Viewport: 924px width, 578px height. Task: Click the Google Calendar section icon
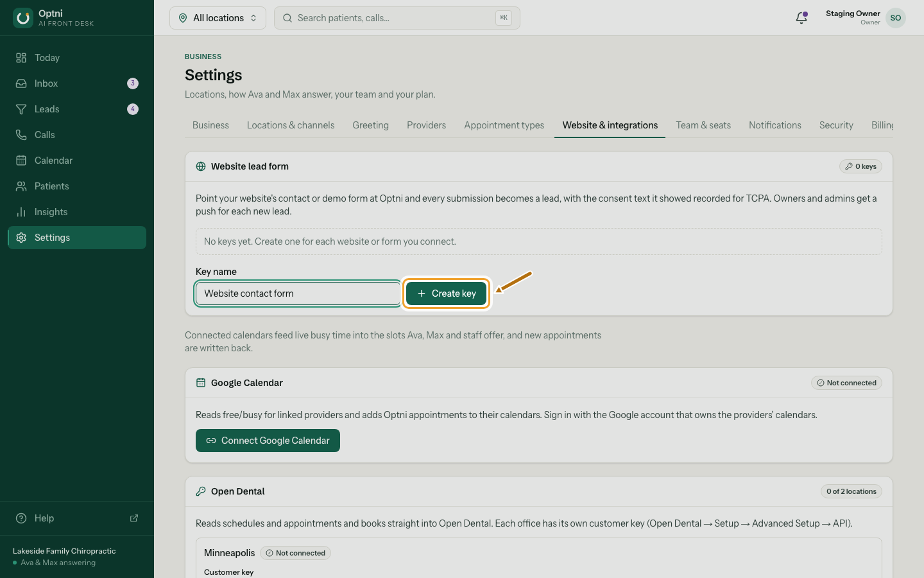[x=201, y=383]
